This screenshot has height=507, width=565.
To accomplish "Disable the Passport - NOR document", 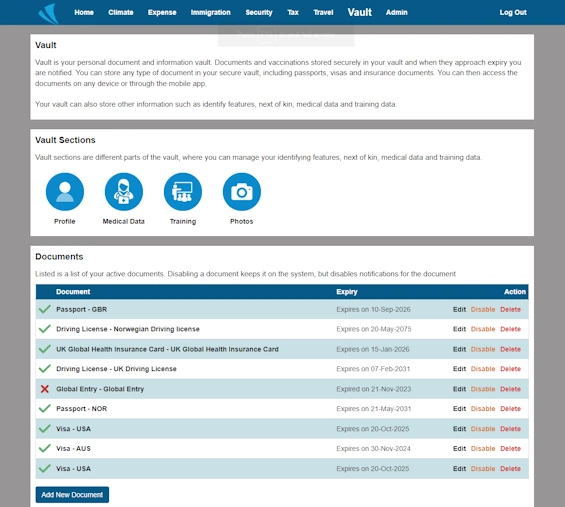I will coord(483,409).
